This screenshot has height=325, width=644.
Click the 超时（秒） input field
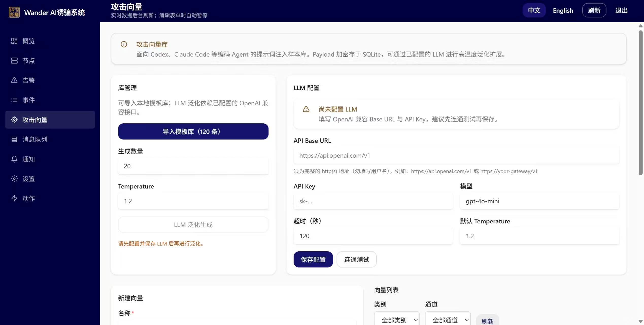[373, 236]
